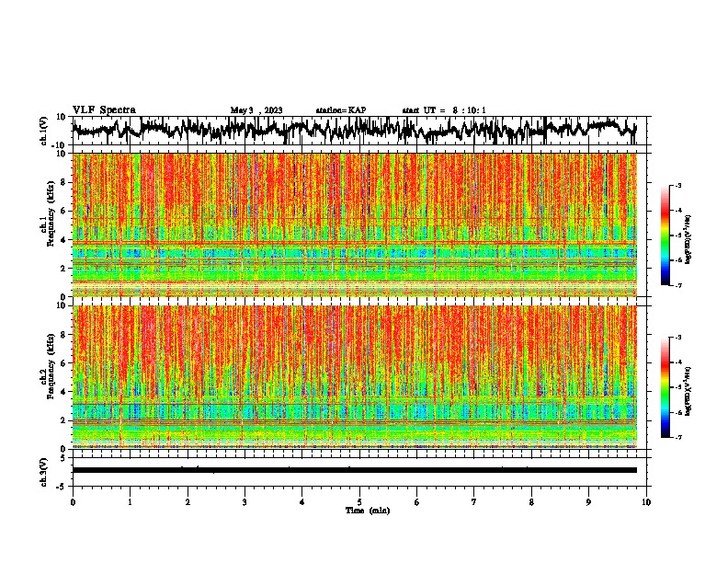728x563 pixels.
Task: Click the ch.3 flat black waveform band
Action: click(x=354, y=470)
